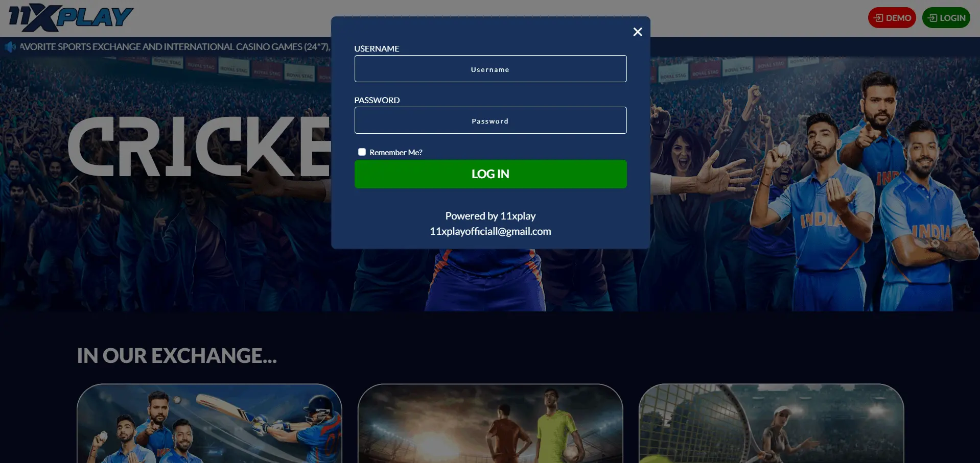The height and width of the screenshot is (463, 980).
Task: Click the IN OUR EXCHANGE heading
Action: point(177,356)
